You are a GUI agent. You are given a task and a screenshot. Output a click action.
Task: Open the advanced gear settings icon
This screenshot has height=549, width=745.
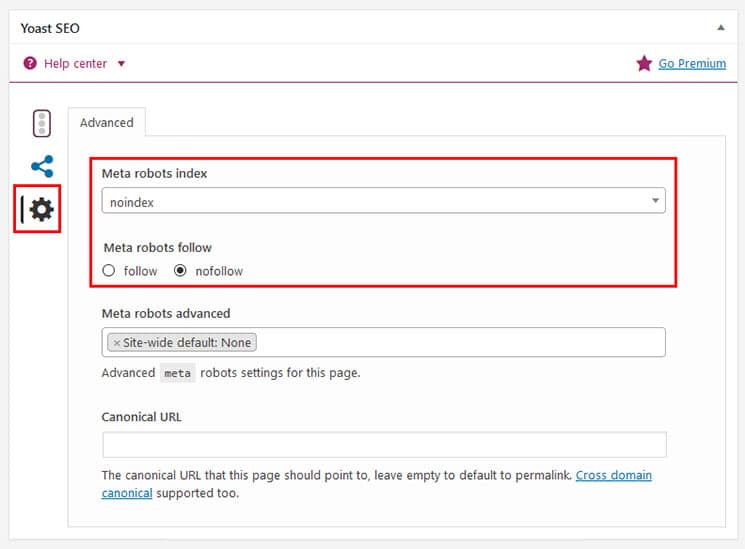click(x=41, y=210)
